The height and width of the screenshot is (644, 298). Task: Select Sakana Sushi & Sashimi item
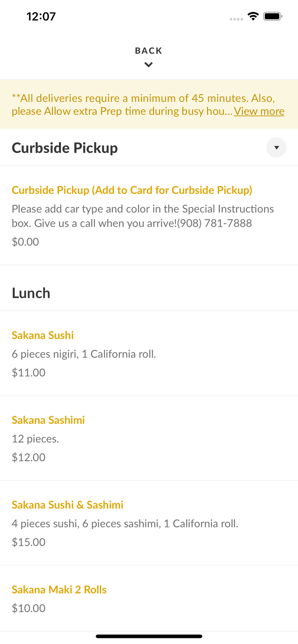[68, 505]
